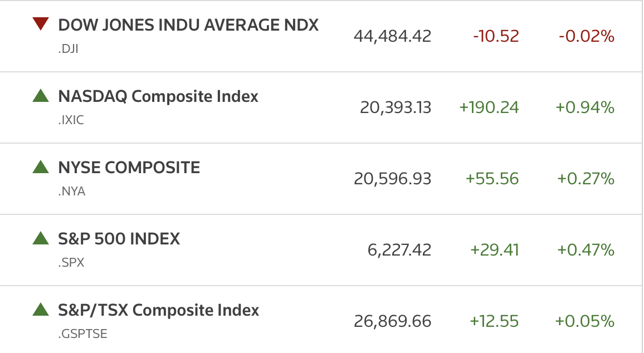This screenshot has width=644, height=353.
Task: Click the green up triangle beside S&P/TSX Composite
Action: click(x=41, y=309)
